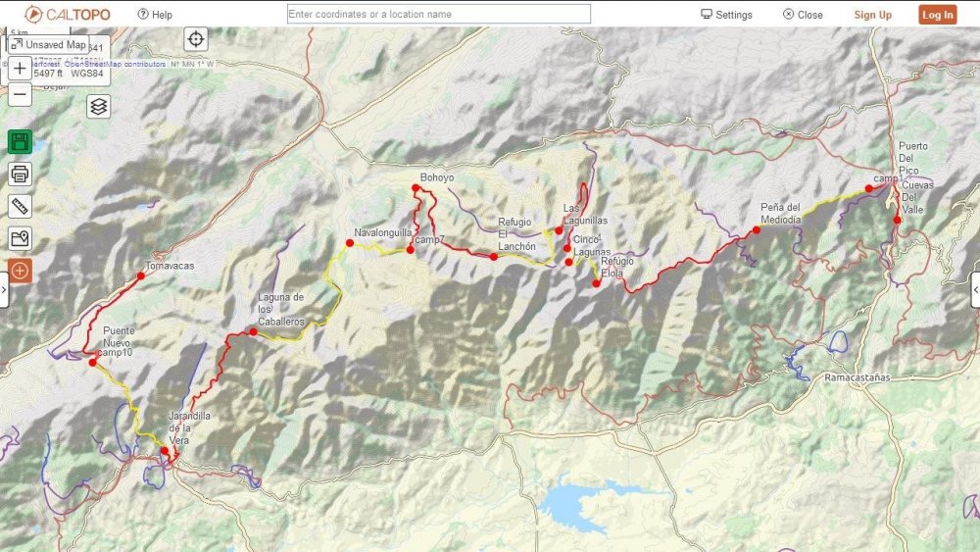Image resolution: width=980 pixels, height=552 pixels.
Task: Center map on my location crosshair
Action: click(196, 39)
